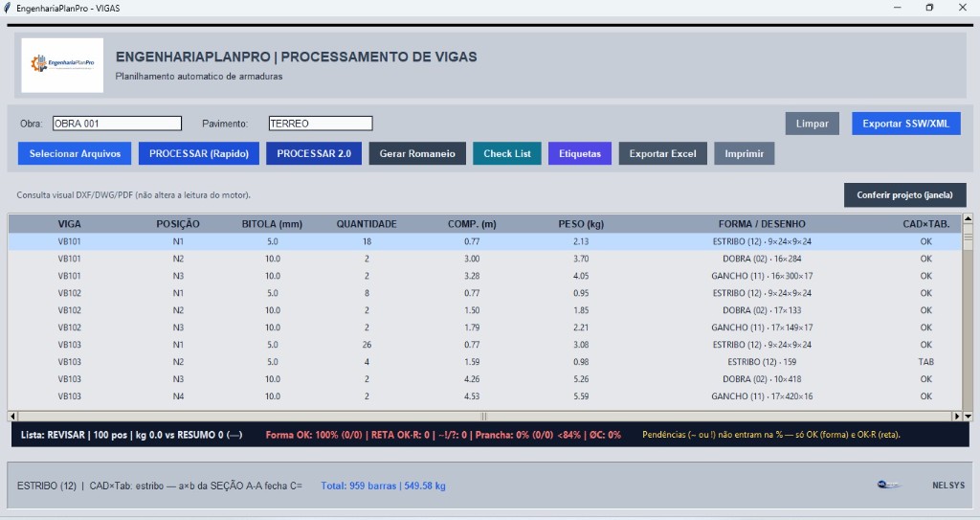Focus the Pavimento input field
Image resolution: width=980 pixels, height=520 pixels.
[x=321, y=124]
